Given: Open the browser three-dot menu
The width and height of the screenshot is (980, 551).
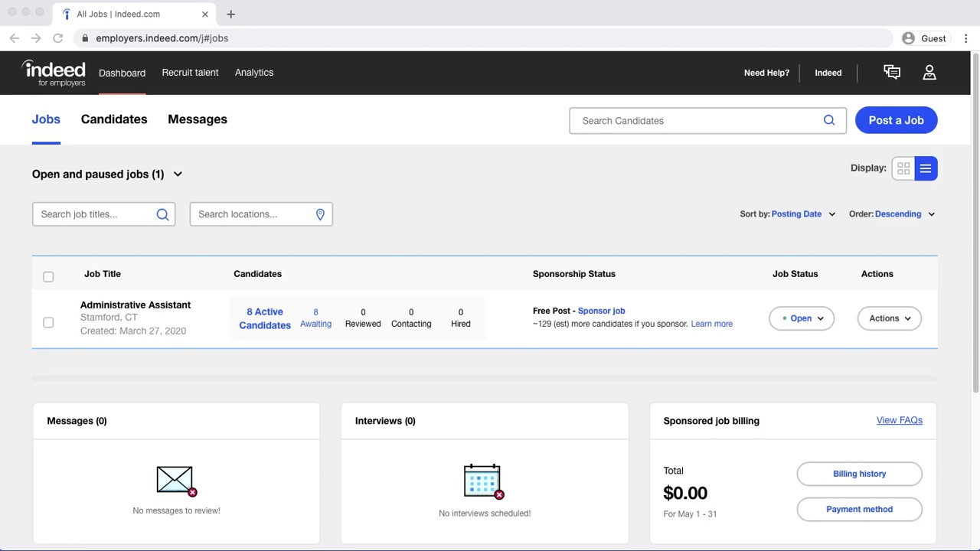Looking at the screenshot, I should [966, 38].
